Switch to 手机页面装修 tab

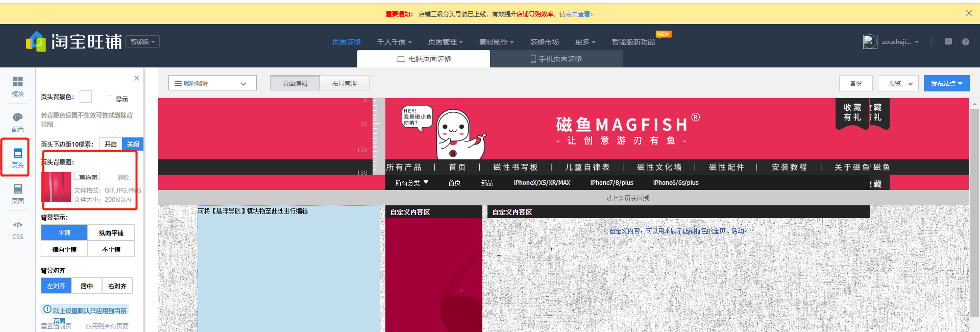(556, 59)
